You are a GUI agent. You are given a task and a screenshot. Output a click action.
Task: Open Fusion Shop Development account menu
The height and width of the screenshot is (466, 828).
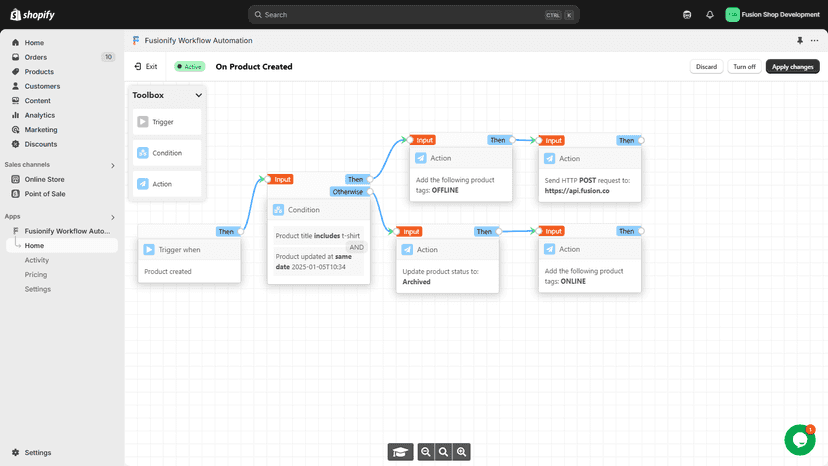pyautogui.click(x=773, y=15)
